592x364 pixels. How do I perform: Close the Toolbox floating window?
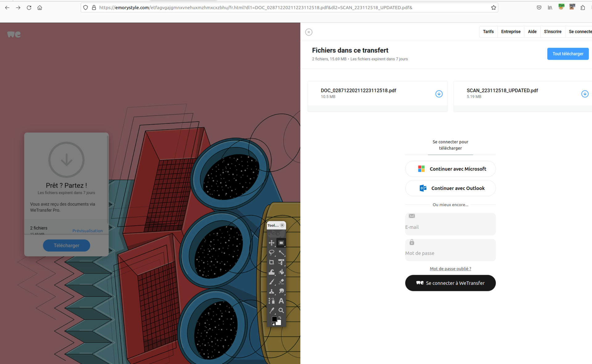[x=282, y=225]
